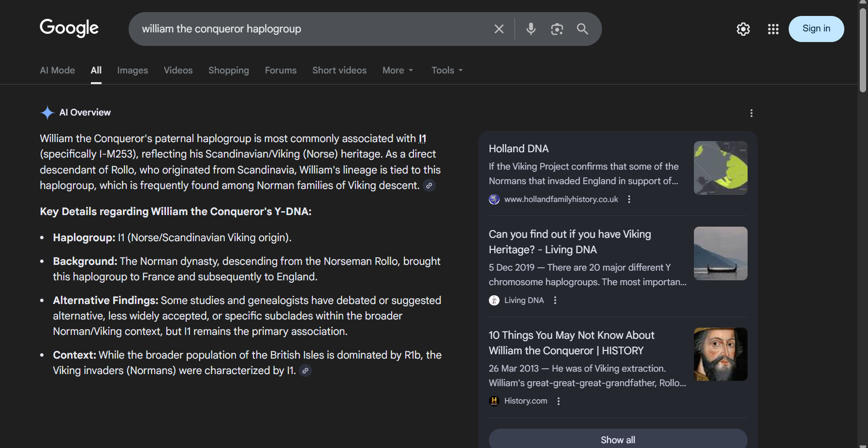Click source link icon after first paragraph
The width and height of the screenshot is (868, 448).
pos(429,186)
